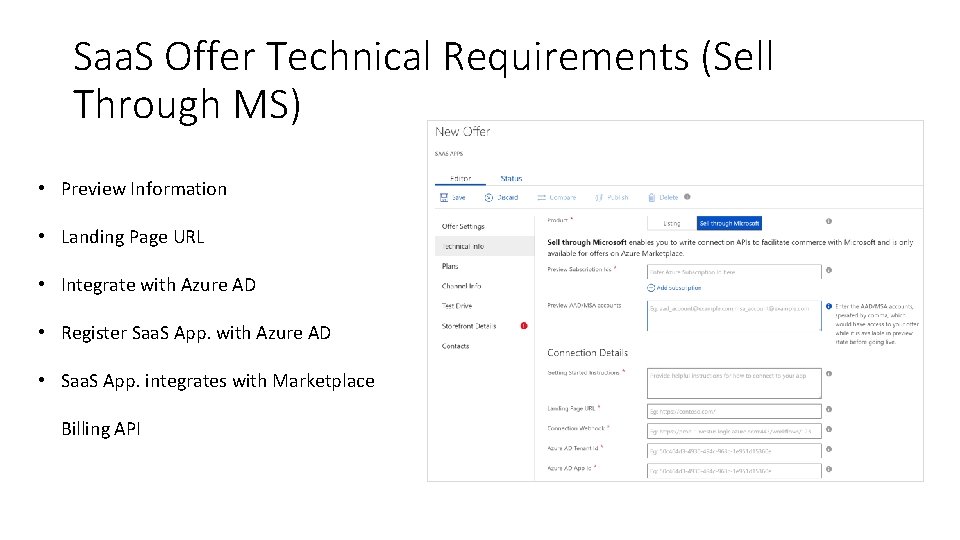The image size is (960, 540).
Task: Click the Discard toolbar button
Action: 501,197
